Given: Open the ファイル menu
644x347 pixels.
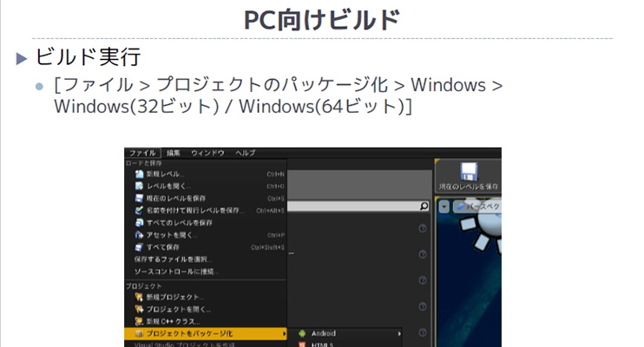Looking at the screenshot, I should click(x=142, y=153).
